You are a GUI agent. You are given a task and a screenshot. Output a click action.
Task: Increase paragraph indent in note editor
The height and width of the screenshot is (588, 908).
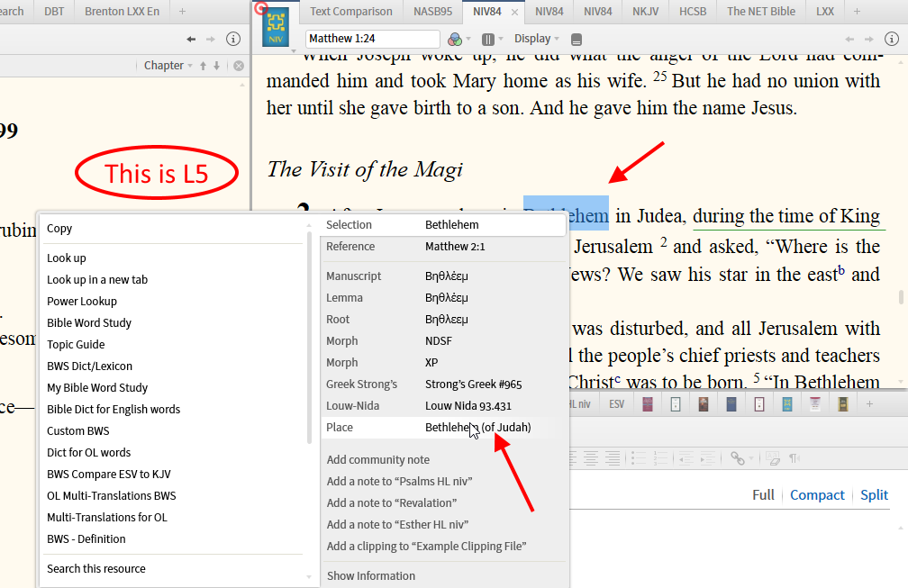[708, 458]
